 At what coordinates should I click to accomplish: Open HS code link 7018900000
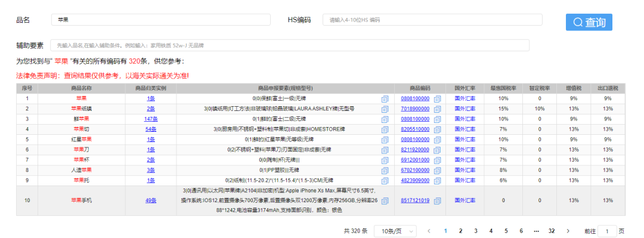tap(415, 109)
